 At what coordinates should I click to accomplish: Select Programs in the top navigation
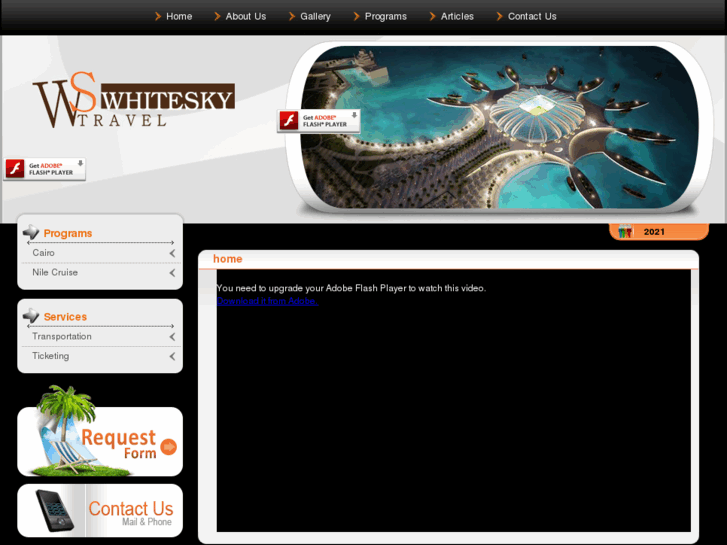coord(386,16)
